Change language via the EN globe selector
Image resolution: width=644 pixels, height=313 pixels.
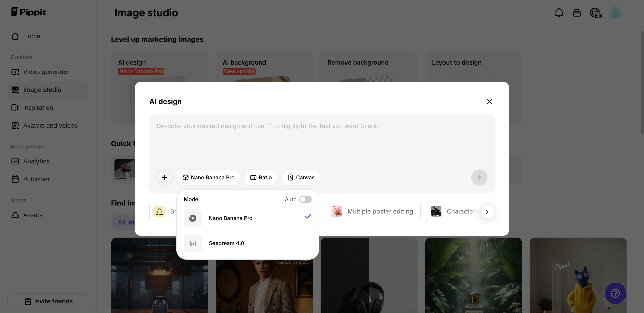pos(596,13)
